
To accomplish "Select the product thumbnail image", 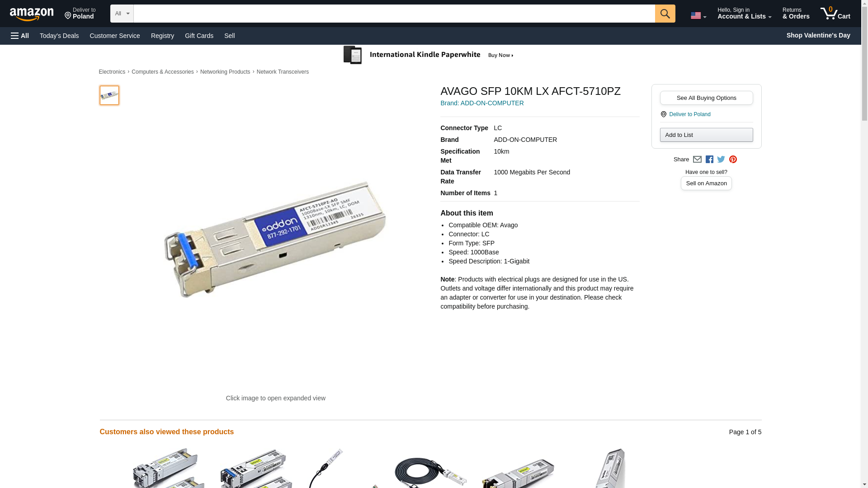I will pos(109,95).
